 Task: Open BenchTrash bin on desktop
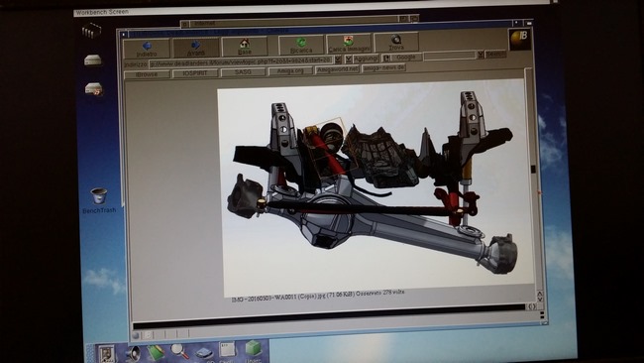(99, 200)
